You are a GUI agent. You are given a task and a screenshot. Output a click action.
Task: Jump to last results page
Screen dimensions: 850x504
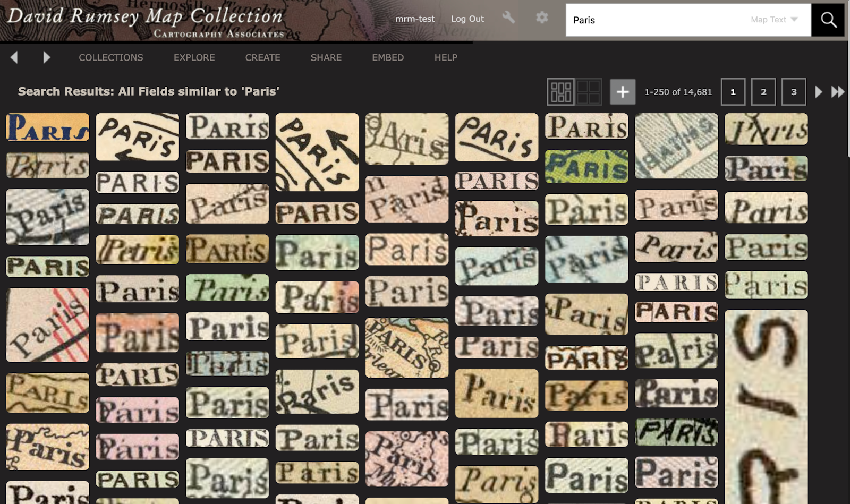pyautogui.click(x=838, y=92)
